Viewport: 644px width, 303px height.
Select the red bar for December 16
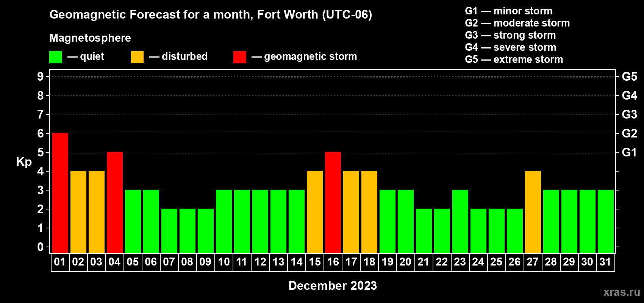tap(333, 202)
